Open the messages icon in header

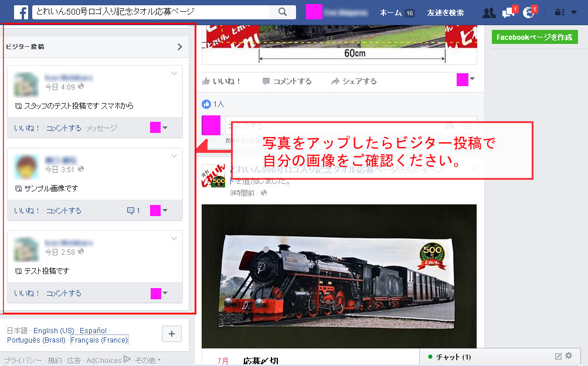(x=508, y=13)
